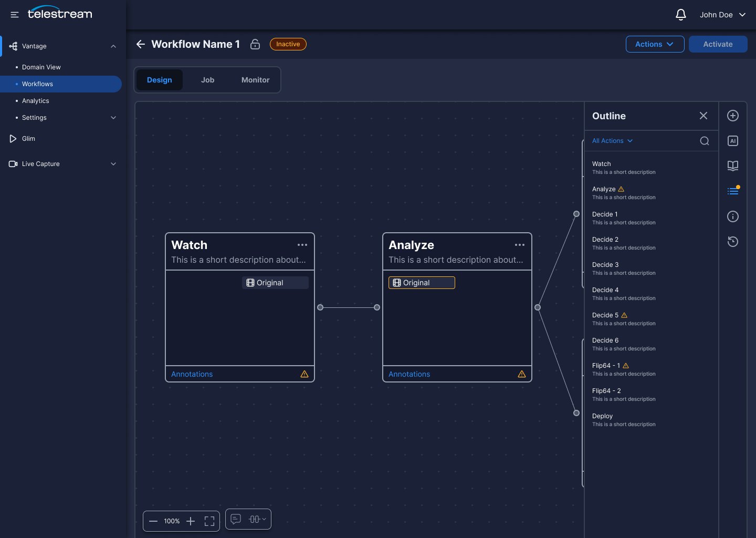756x538 pixels.
Task: Toggle the outline list icon
Action: 733,191
